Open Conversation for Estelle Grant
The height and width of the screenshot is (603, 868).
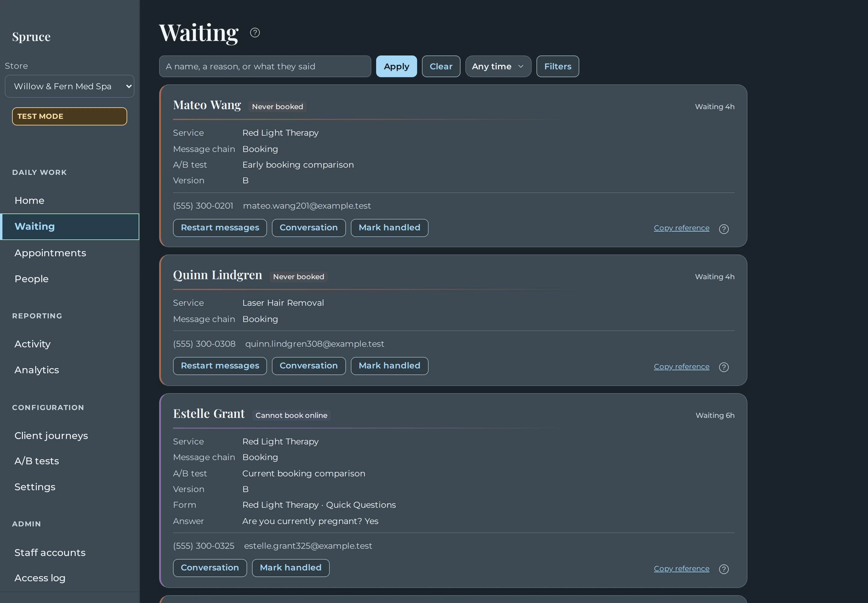point(210,568)
